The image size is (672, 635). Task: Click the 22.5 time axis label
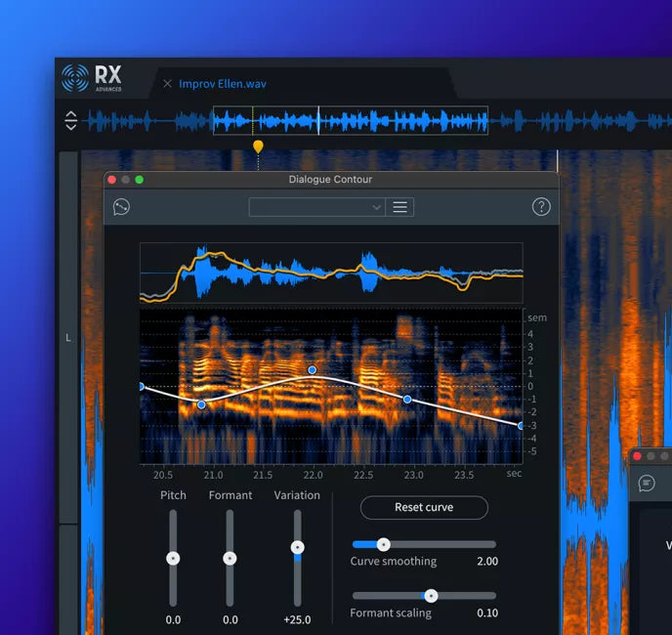363,475
